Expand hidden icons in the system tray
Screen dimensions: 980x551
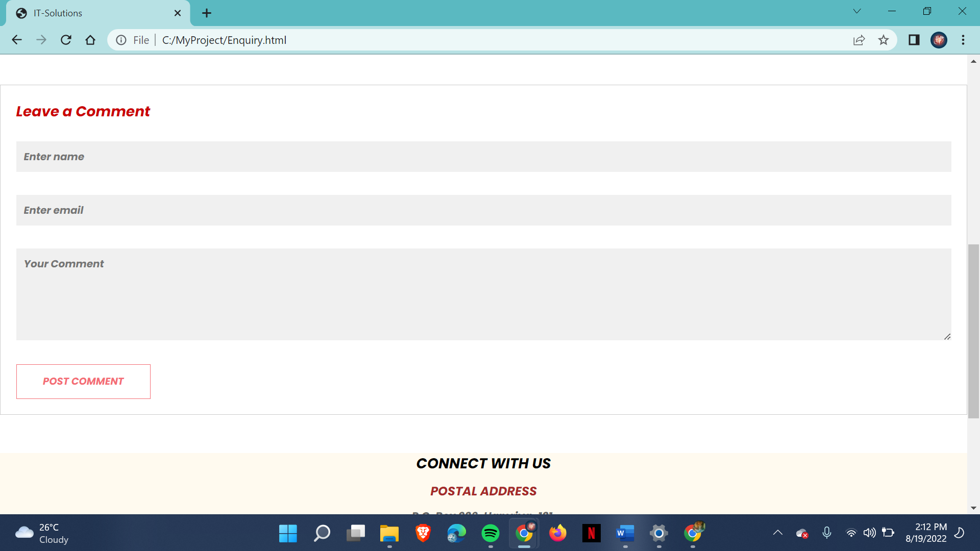coord(777,533)
